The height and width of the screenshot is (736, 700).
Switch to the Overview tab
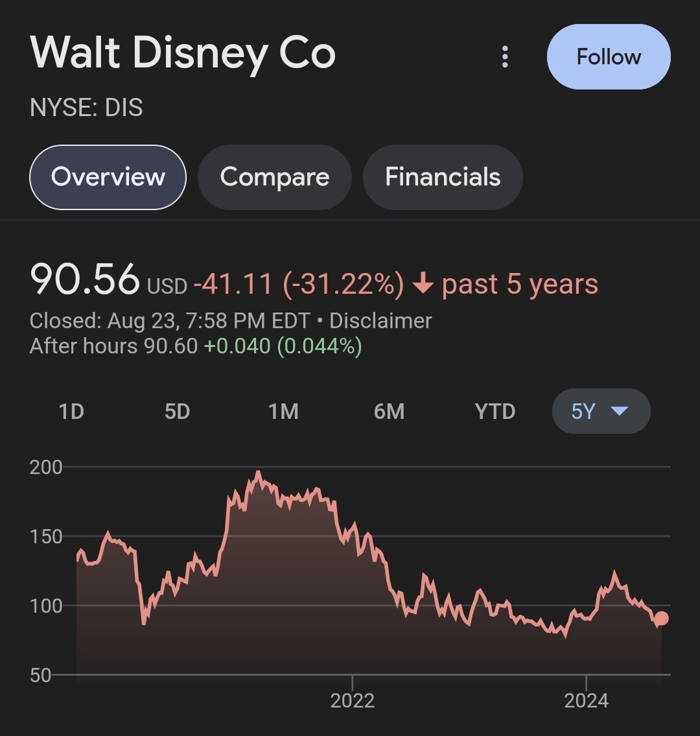[x=108, y=177]
